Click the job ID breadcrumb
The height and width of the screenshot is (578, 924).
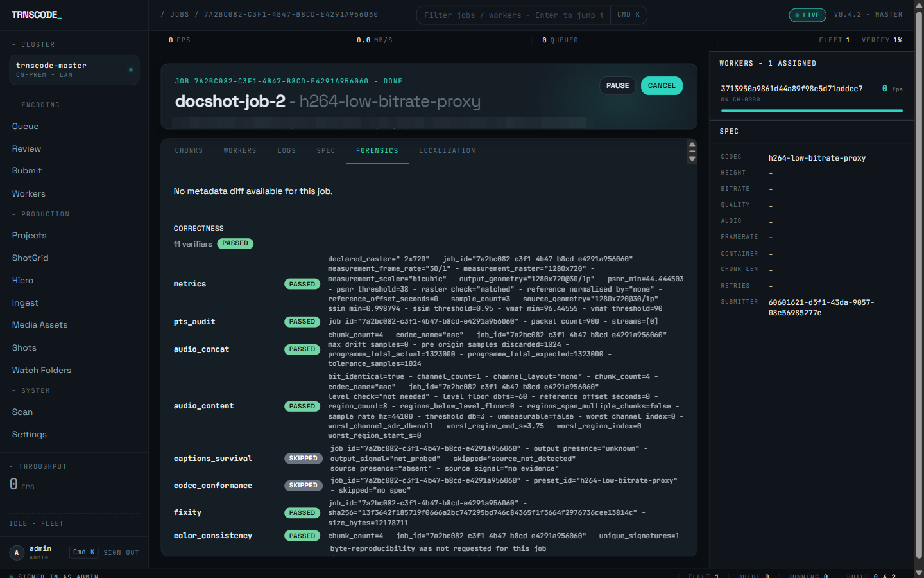[291, 15]
